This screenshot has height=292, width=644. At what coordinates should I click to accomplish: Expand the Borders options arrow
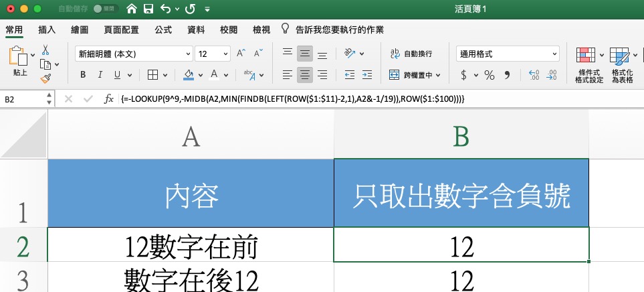(x=165, y=75)
